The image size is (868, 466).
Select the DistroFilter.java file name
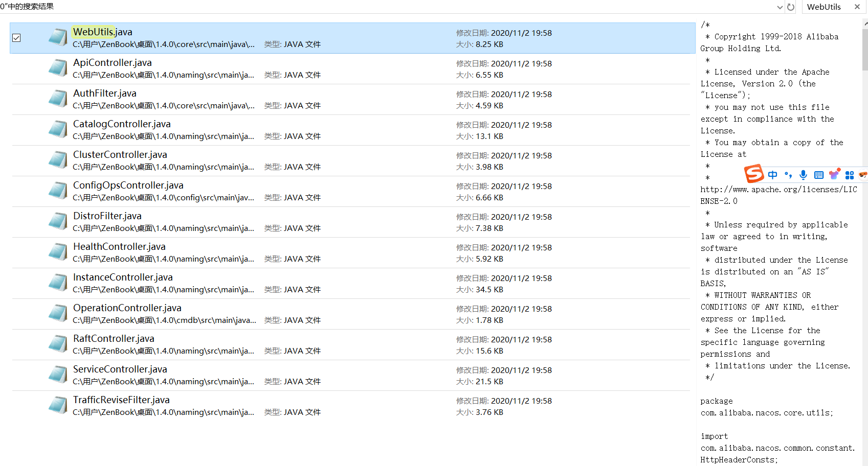point(107,216)
